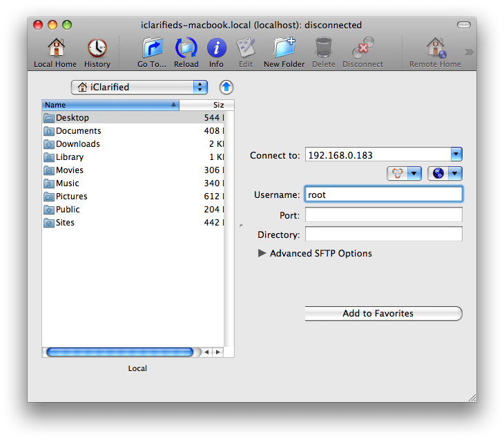Toggle toolbar with the pill button
The image size is (504, 440).
click(x=464, y=25)
